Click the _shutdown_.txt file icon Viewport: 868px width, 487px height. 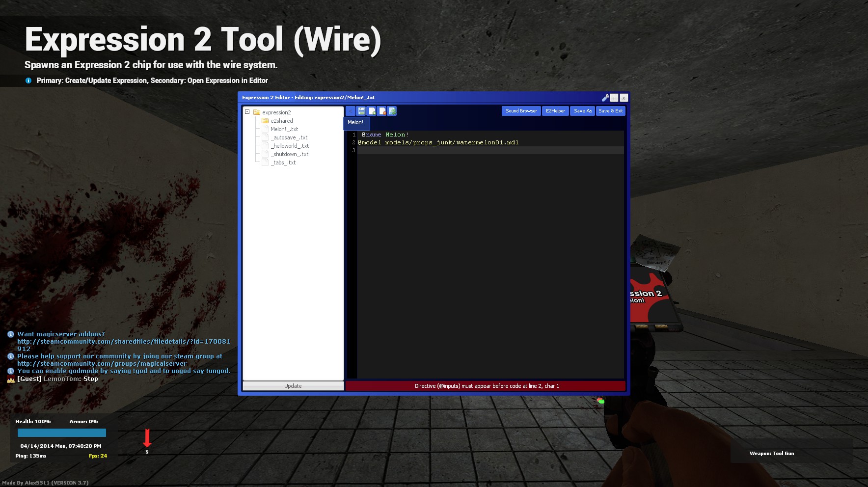(x=265, y=154)
